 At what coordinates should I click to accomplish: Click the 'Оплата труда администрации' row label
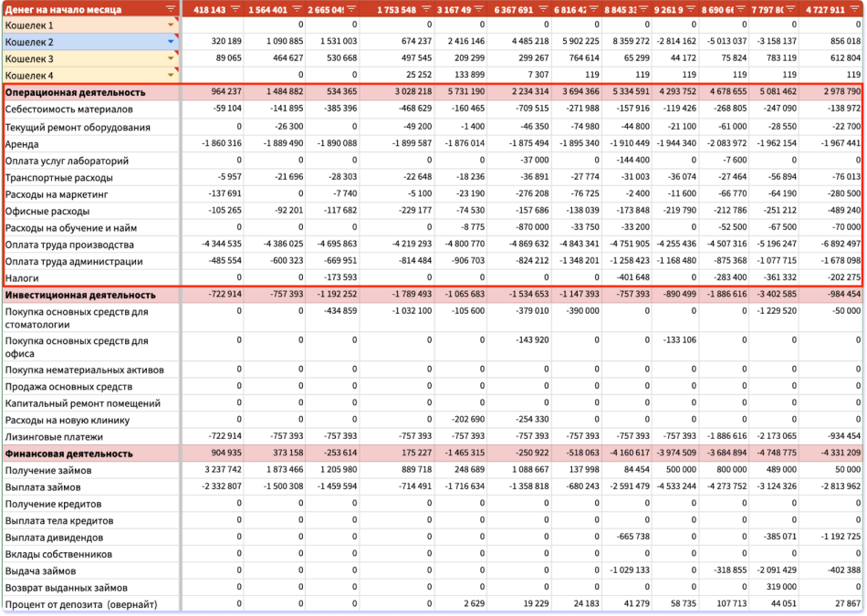[x=74, y=262]
